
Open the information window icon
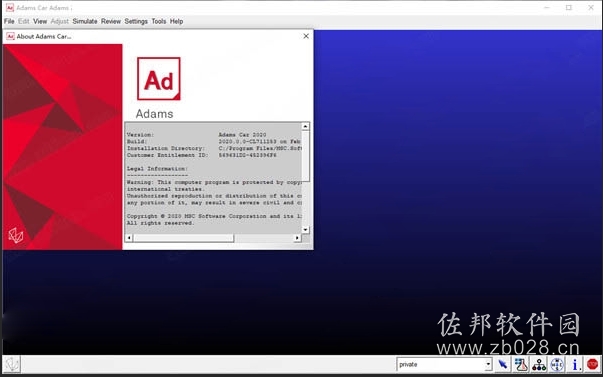pyautogui.click(x=575, y=364)
